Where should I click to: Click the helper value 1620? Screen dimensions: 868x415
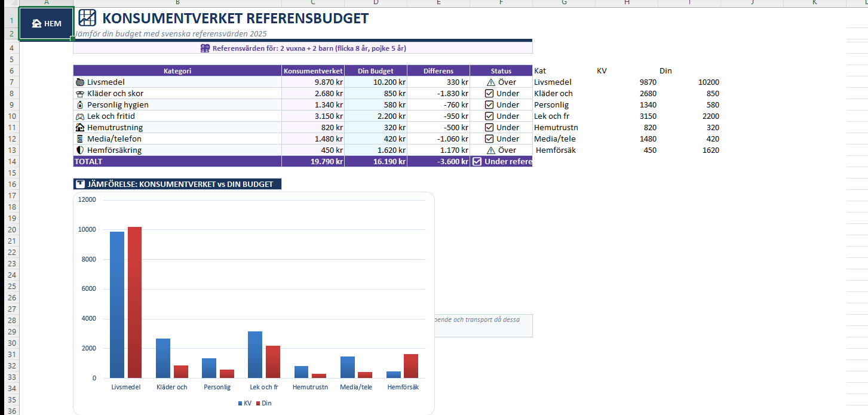(x=689, y=150)
